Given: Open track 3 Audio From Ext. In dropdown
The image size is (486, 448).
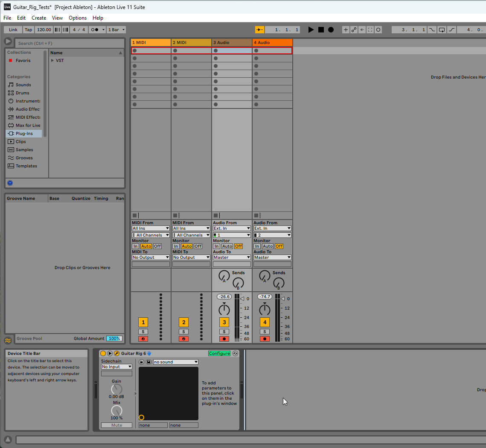Looking at the screenshot, I should tap(232, 228).
